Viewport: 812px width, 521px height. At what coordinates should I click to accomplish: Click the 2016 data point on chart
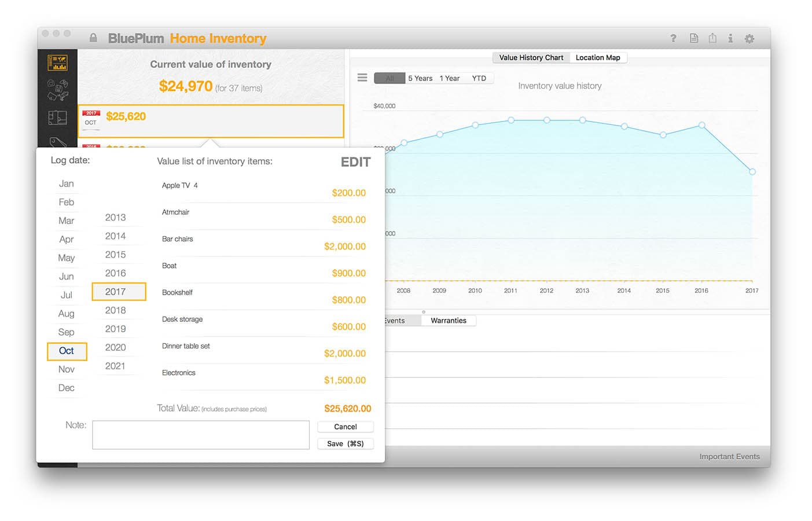[701, 125]
